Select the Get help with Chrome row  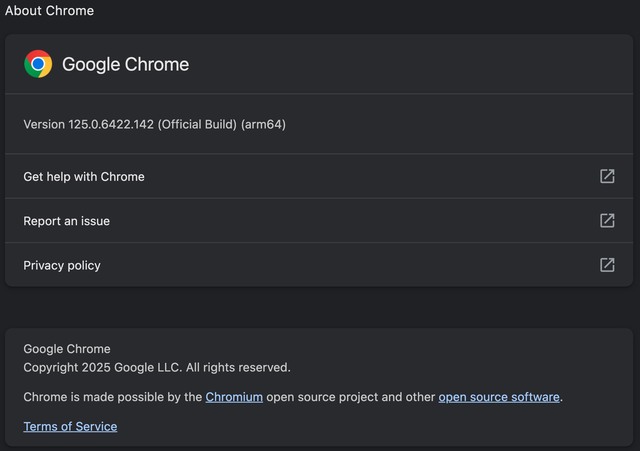[319, 176]
